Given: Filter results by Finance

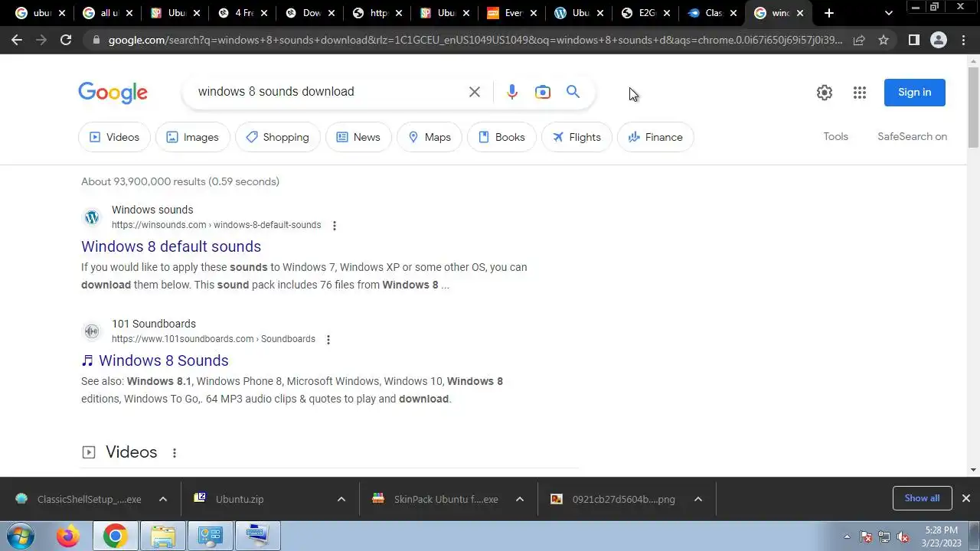Looking at the screenshot, I should point(655,137).
